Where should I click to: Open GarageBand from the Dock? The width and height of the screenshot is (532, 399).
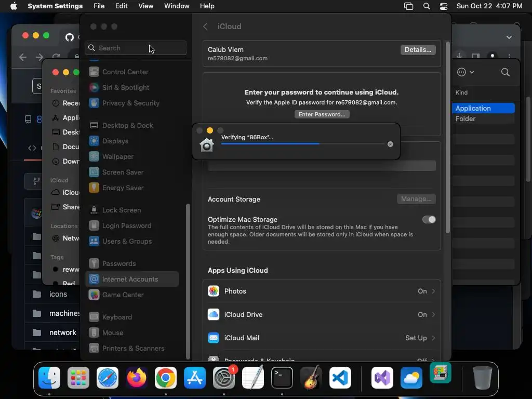(x=311, y=378)
